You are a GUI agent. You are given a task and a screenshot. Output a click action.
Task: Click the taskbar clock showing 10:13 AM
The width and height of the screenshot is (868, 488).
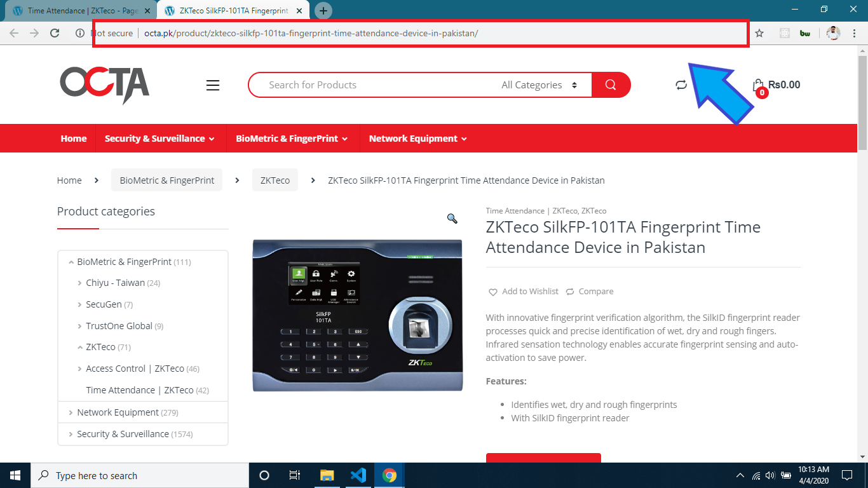pos(815,475)
